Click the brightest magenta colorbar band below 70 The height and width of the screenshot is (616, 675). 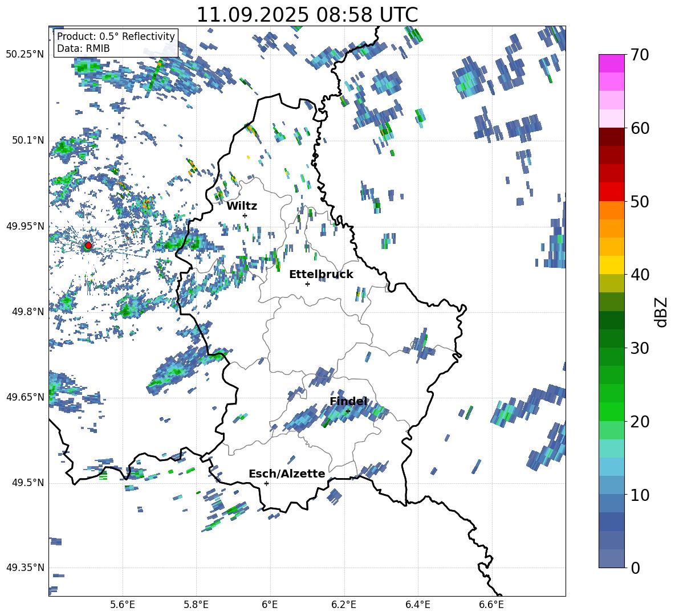coord(611,64)
